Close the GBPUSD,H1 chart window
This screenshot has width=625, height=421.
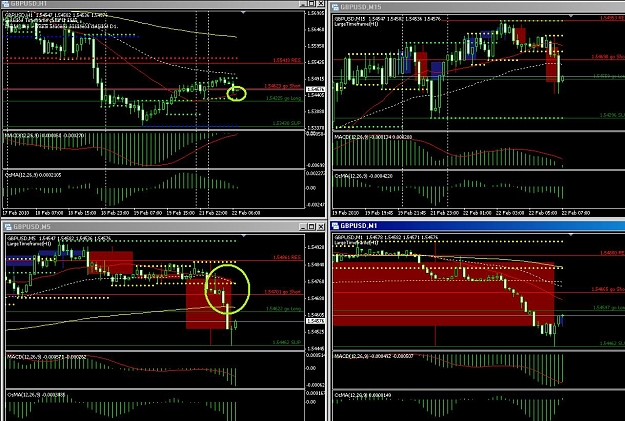321,4
